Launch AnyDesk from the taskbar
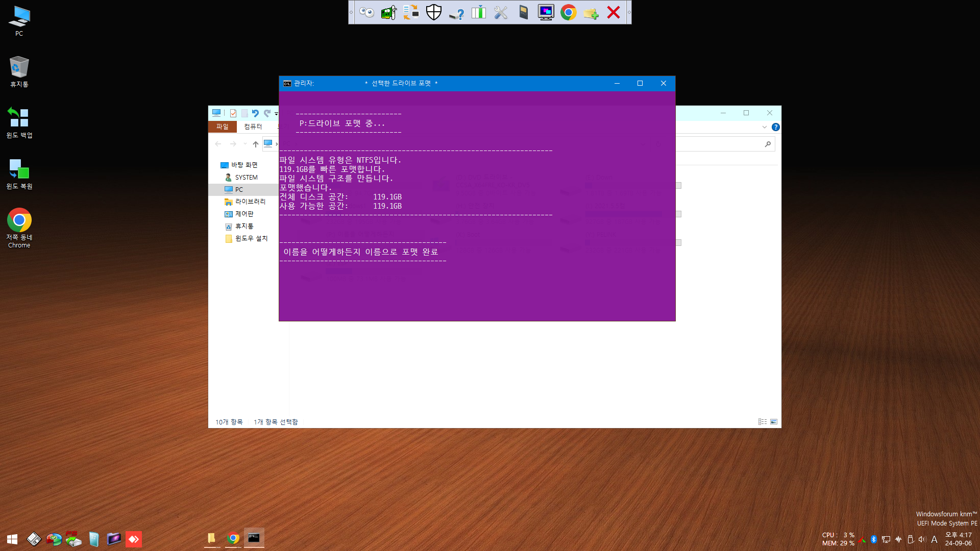Screen dimensions: 980x551 point(134,539)
